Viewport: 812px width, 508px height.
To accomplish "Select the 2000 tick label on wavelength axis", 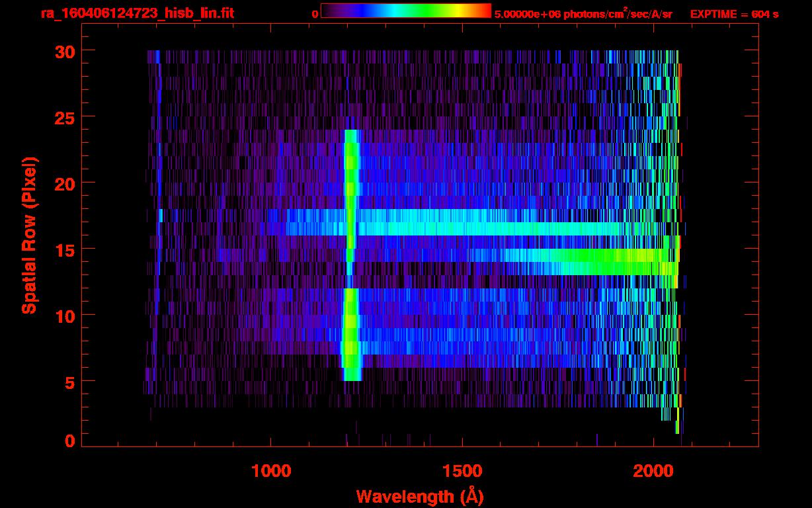I will click(653, 471).
